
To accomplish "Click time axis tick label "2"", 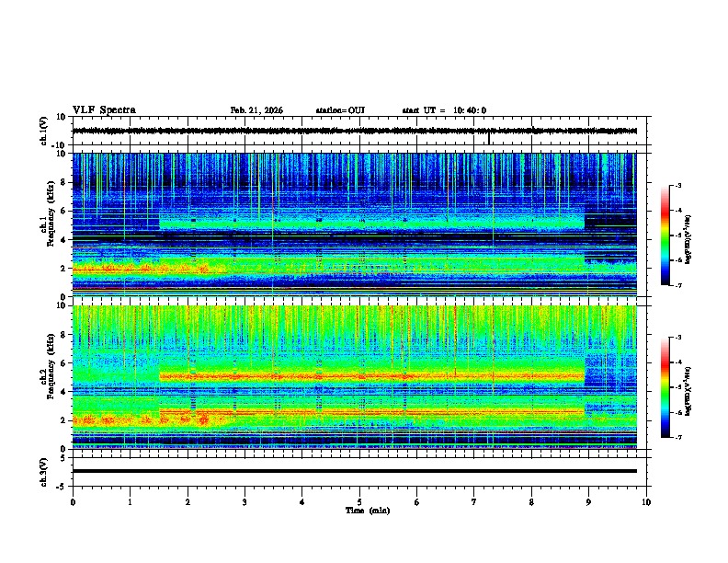I will click(x=188, y=502).
